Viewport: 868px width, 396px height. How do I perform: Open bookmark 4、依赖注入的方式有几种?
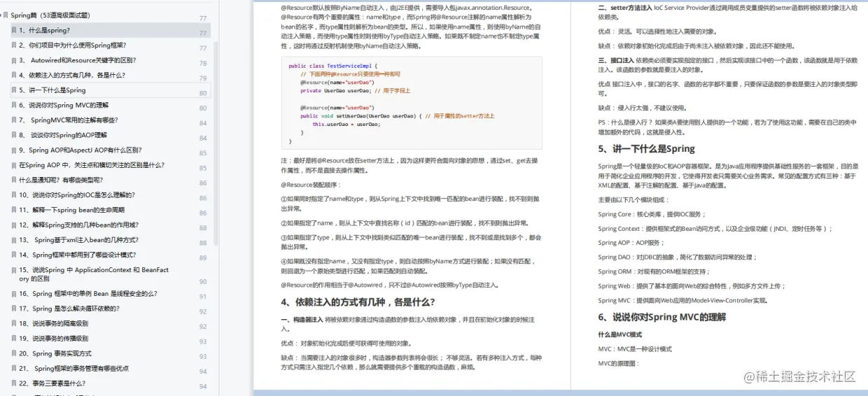click(x=72, y=76)
